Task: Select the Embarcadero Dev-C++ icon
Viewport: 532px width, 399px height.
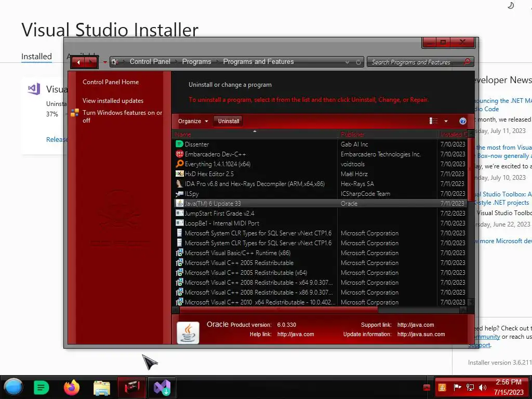Action: click(179, 154)
